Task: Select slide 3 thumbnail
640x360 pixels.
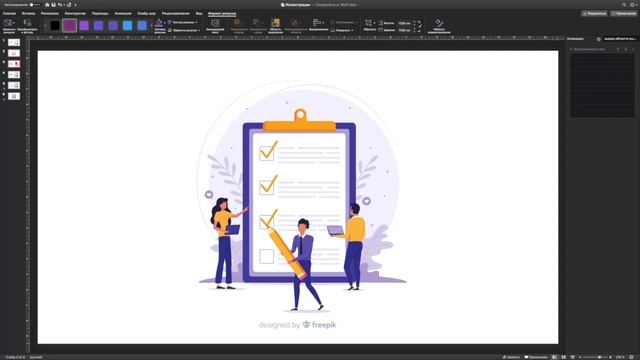Action: (x=14, y=64)
